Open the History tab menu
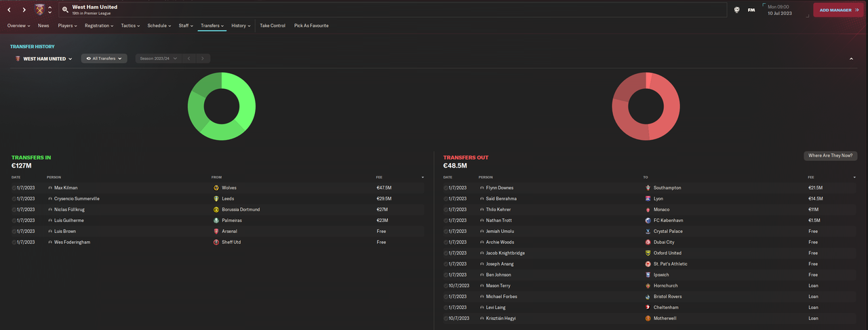This screenshot has height=330, width=868. pyautogui.click(x=241, y=25)
